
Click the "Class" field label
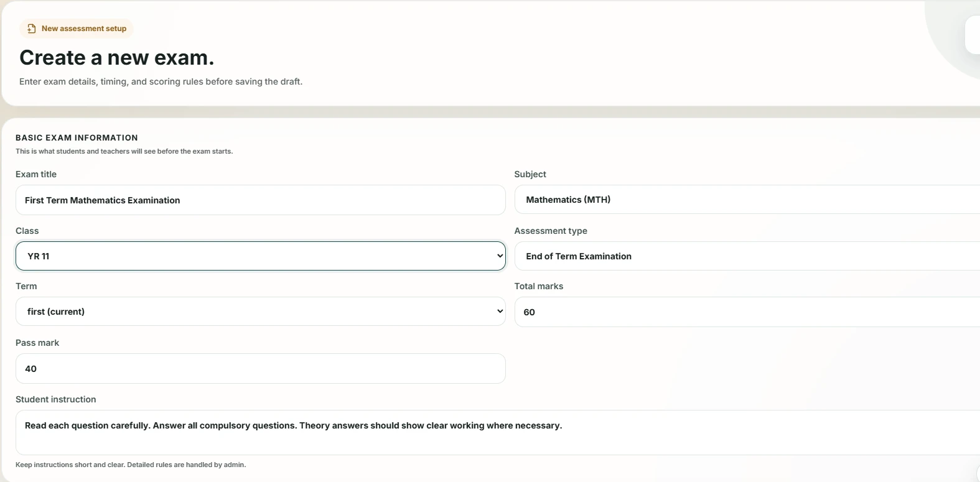pos(27,231)
